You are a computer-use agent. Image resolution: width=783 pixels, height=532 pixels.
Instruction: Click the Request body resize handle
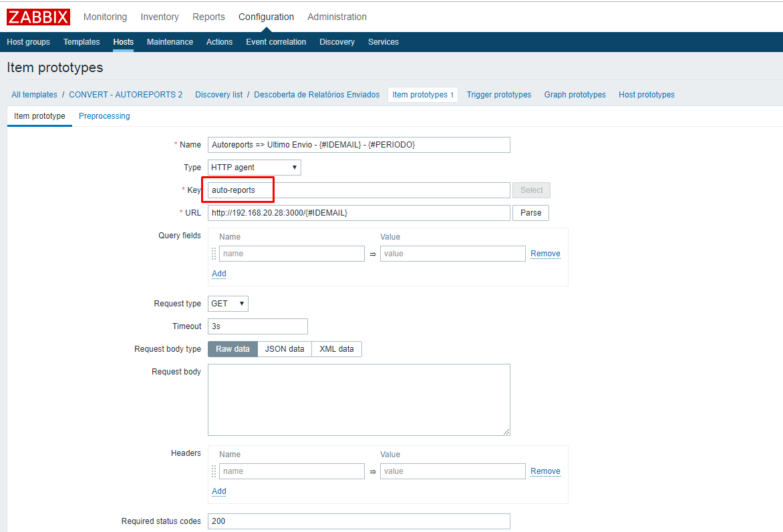(506, 432)
